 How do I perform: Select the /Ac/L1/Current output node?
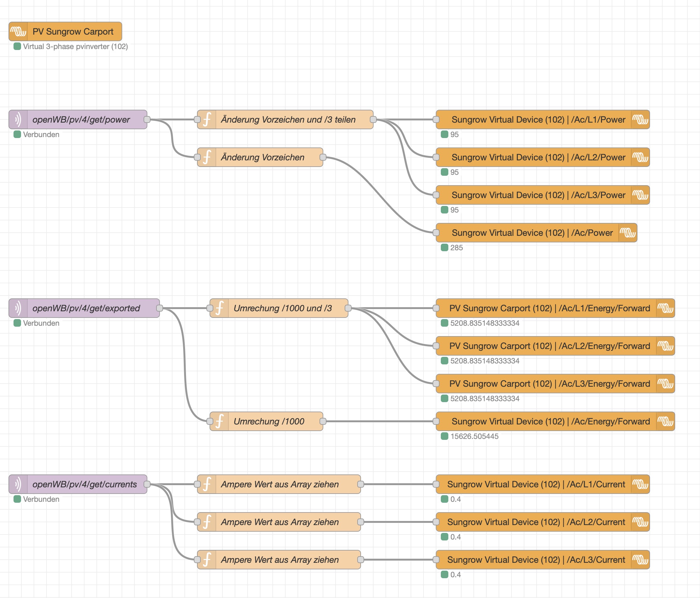[535, 484]
